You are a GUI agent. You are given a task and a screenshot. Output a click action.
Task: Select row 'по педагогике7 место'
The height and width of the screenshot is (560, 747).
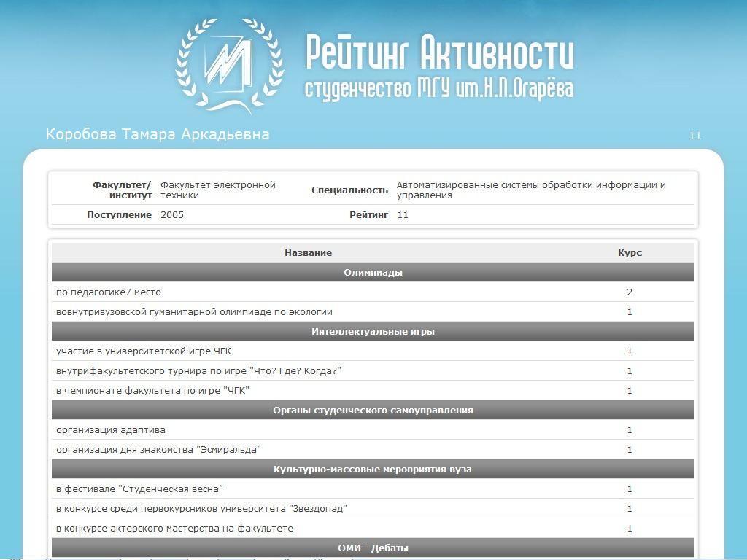(x=109, y=292)
